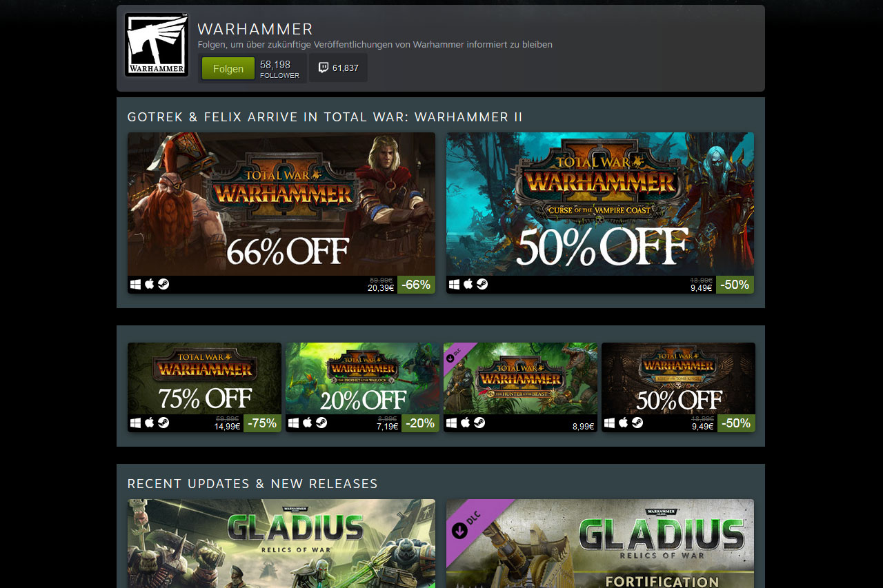Click the Apple icon under the Vampire Coast banner

coord(468,284)
